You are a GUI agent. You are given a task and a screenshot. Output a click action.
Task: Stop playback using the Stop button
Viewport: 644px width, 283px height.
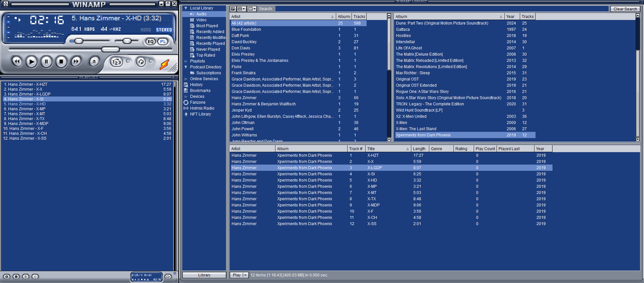pos(62,62)
